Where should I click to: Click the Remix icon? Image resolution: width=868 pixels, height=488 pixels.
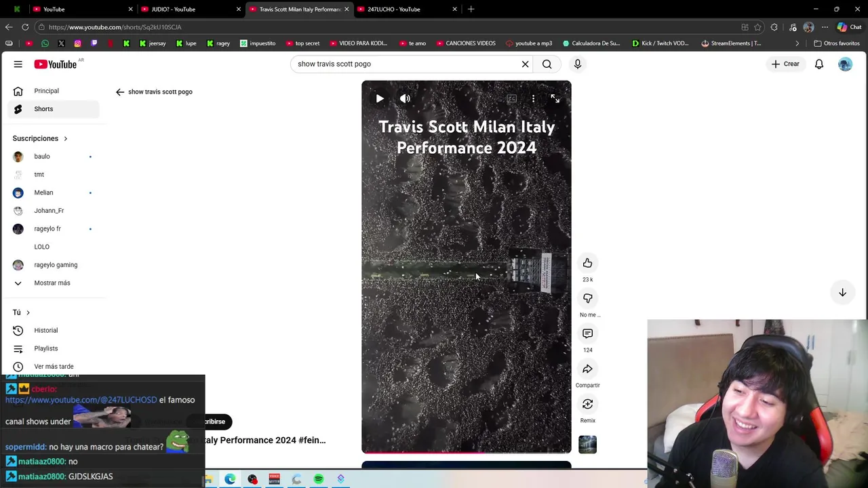tap(587, 404)
